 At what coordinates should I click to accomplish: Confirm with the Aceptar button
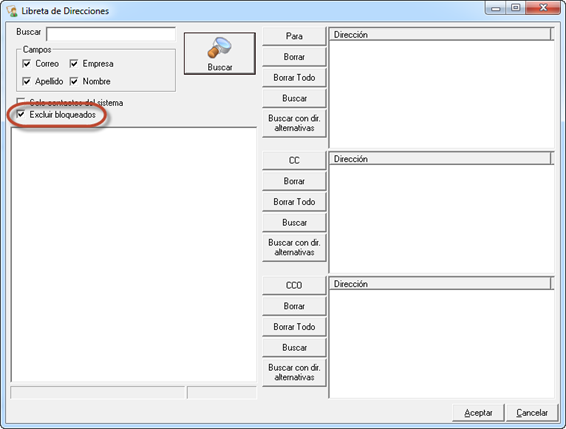[x=478, y=412]
